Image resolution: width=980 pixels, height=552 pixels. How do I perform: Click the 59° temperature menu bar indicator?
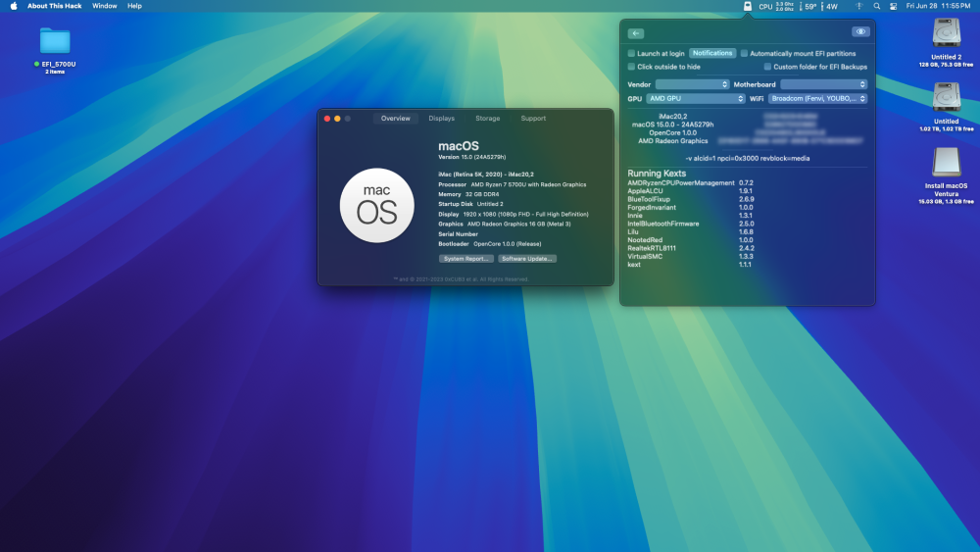(808, 6)
